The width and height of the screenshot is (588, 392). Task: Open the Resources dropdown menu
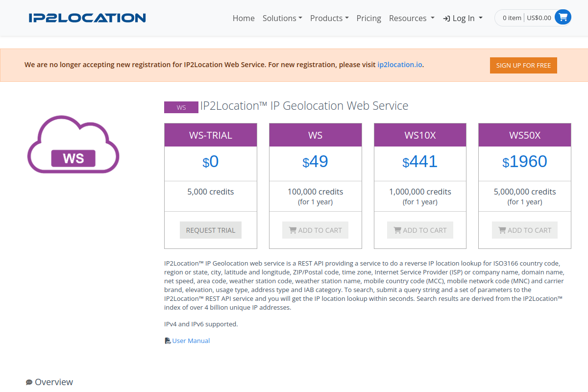[x=412, y=18]
